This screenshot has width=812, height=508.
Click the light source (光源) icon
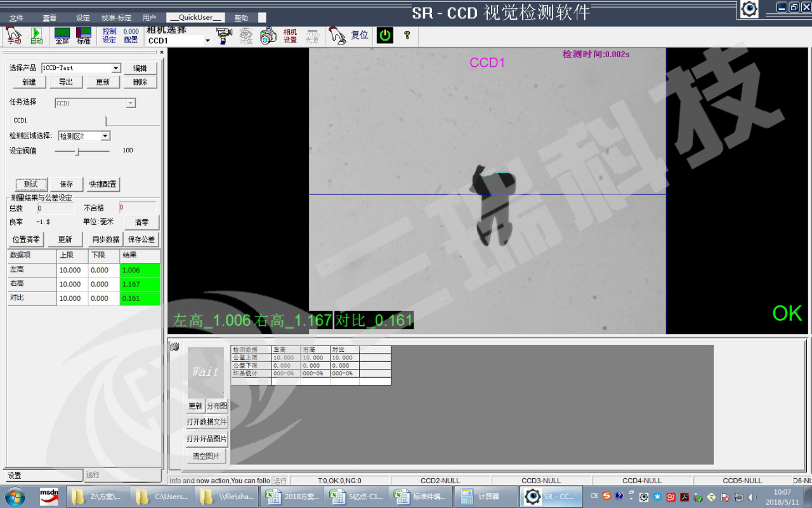[x=312, y=36]
